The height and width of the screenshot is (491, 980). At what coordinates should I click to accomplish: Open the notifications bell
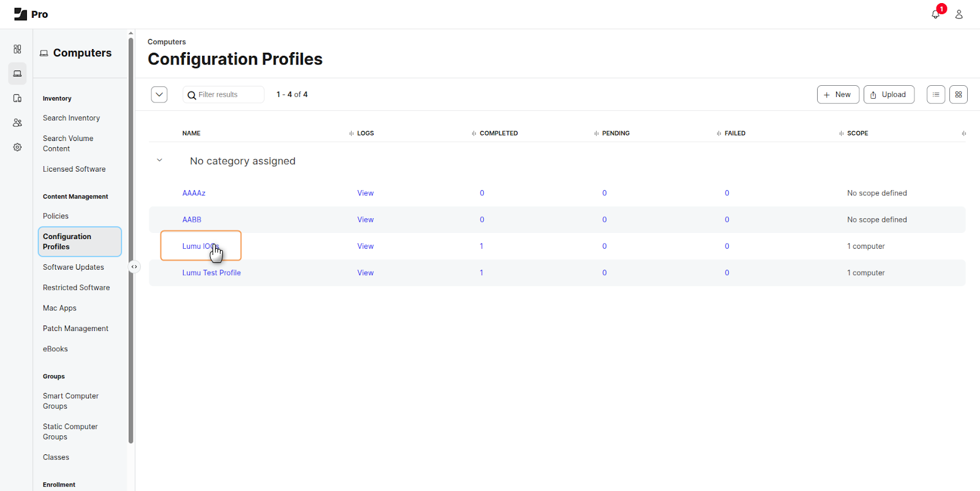tap(935, 14)
